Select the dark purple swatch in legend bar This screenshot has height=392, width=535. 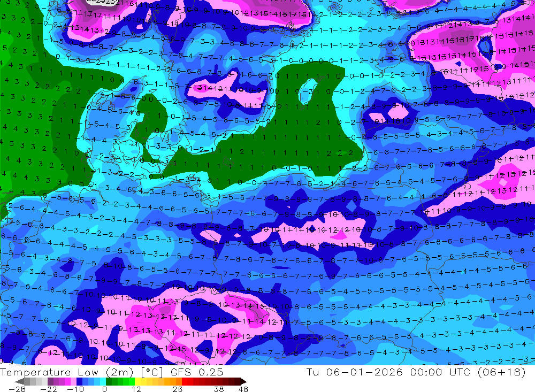coord(50,381)
